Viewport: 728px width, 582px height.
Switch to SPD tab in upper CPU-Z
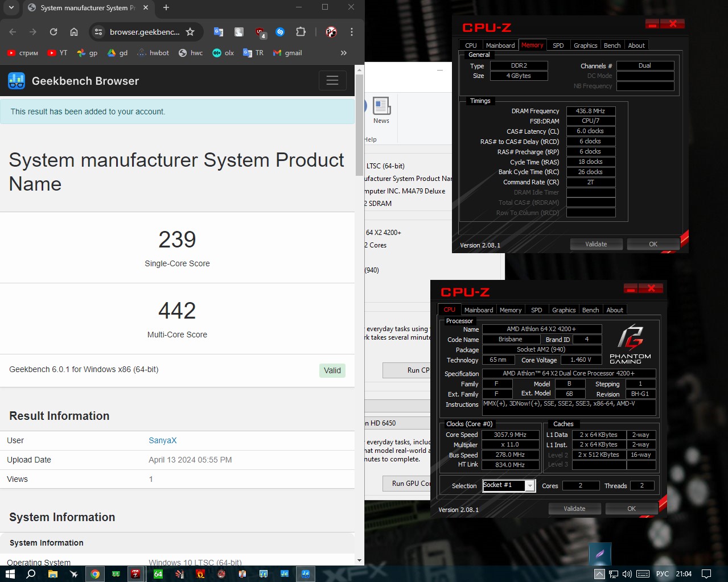pos(558,46)
